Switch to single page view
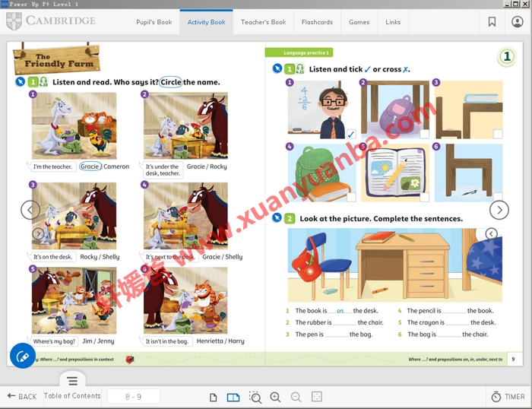The width and height of the screenshot is (532, 409). point(214,397)
